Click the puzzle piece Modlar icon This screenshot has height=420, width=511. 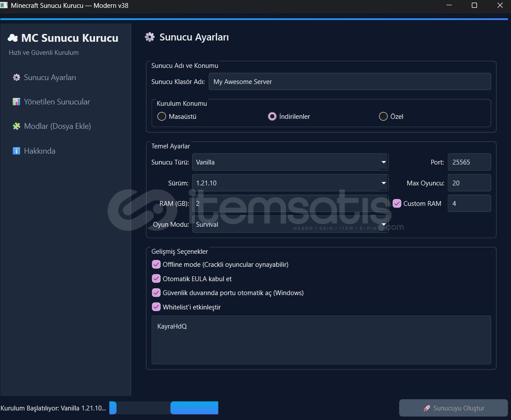point(17,126)
